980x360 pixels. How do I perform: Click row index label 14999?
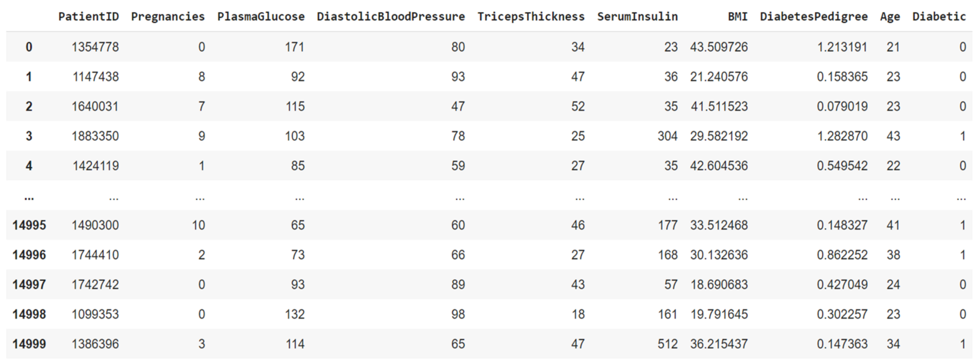coord(29,344)
